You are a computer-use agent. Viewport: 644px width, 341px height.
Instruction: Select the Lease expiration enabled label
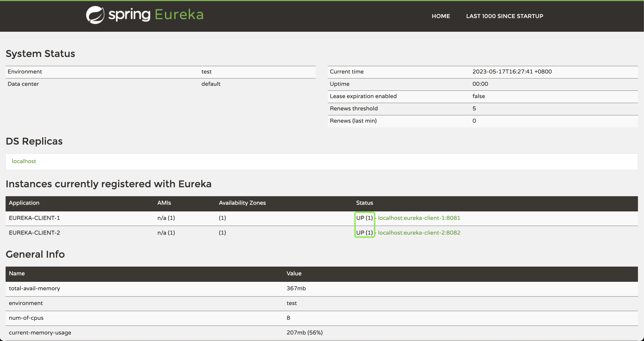363,96
